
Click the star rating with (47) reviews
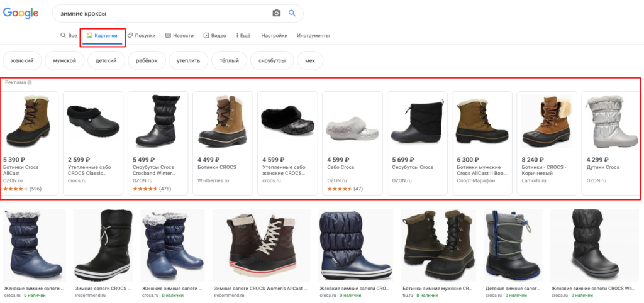(345, 189)
